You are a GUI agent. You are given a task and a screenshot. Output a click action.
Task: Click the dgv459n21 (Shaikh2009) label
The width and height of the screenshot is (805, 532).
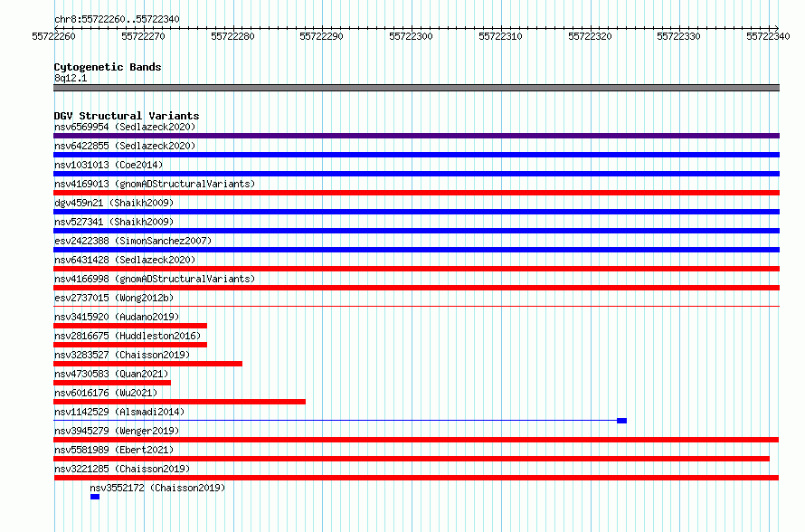coord(114,203)
